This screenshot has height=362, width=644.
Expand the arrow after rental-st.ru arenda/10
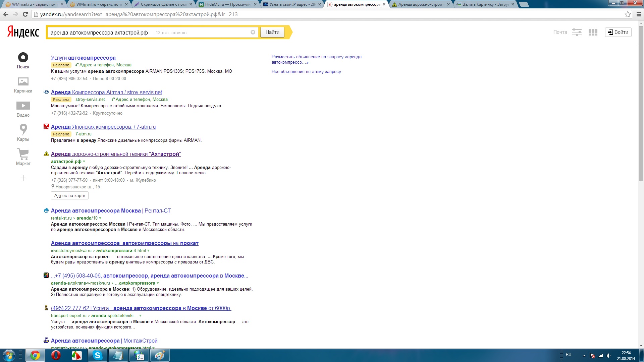click(100, 218)
